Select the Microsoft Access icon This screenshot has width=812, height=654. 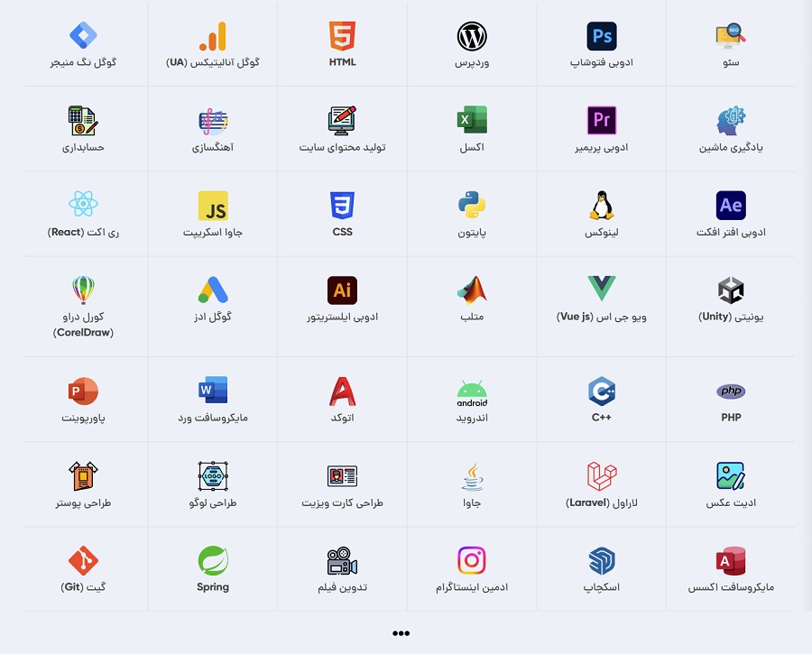pyautogui.click(x=731, y=560)
